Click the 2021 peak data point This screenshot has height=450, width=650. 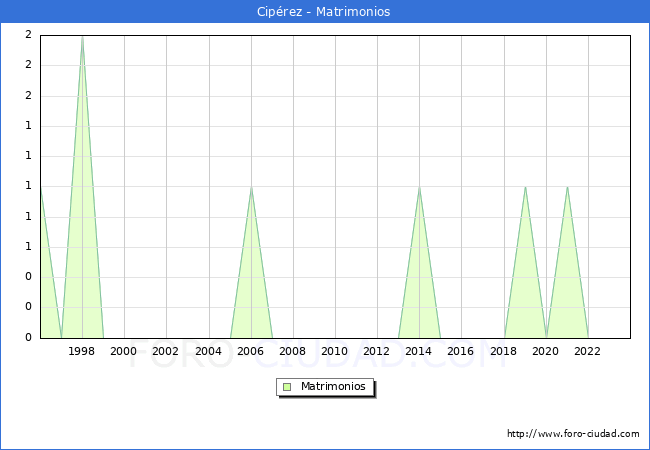pyautogui.click(x=567, y=187)
